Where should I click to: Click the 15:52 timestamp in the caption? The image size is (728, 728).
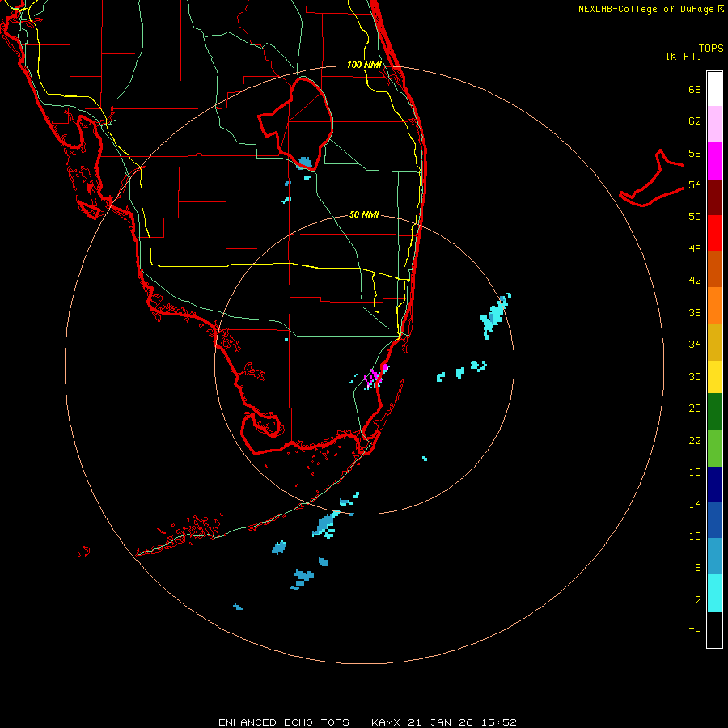tap(500, 722)
